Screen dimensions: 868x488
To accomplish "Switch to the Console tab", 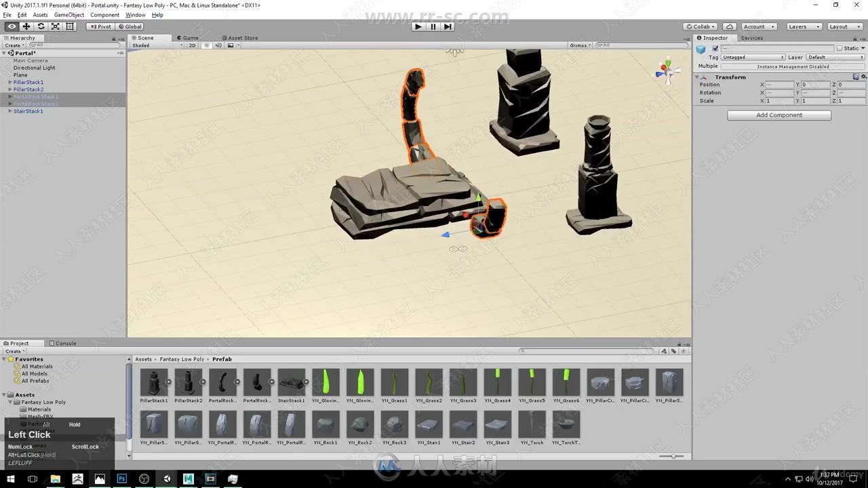I will click(63, 343).
